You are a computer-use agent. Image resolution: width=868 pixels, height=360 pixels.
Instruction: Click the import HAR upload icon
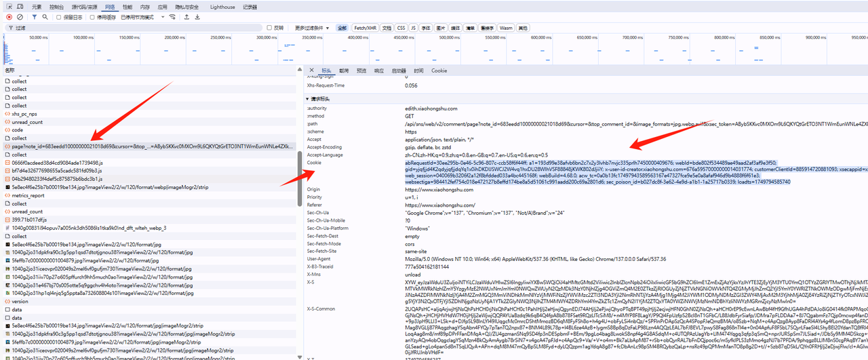[186, 17]
